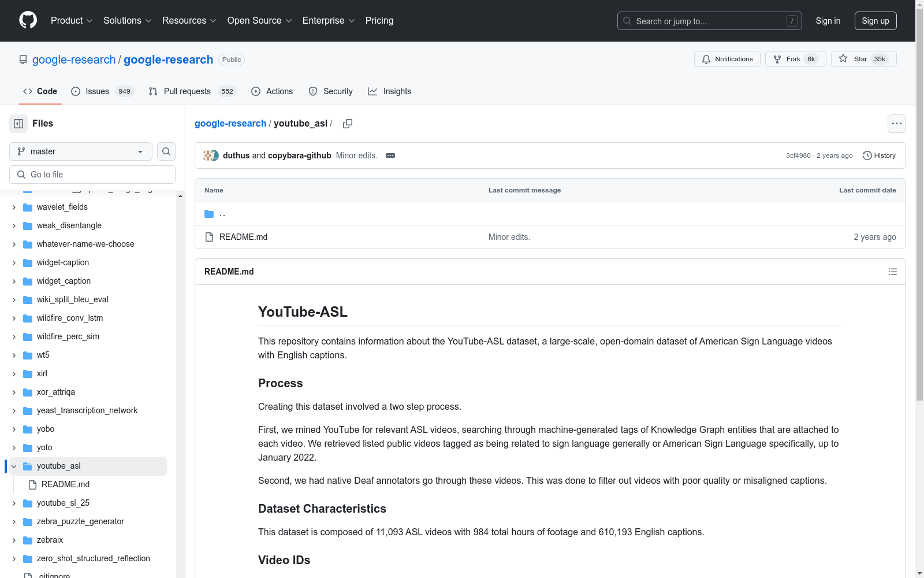Viewport: 924px width, 578px height.
Task: Open README.md in the file table
Action: coord(243,237)
